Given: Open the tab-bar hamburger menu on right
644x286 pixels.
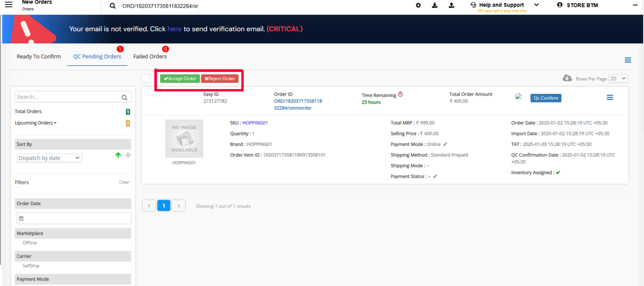Looking at the screenshot, I should coord(628,60).
